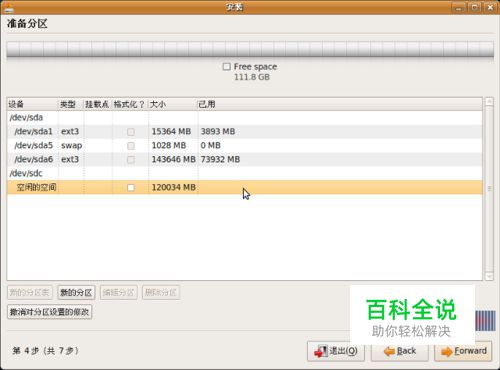The image size is (500, 370).
Task: Click the installer window title bar icon
Action: (x=8, y=7)
